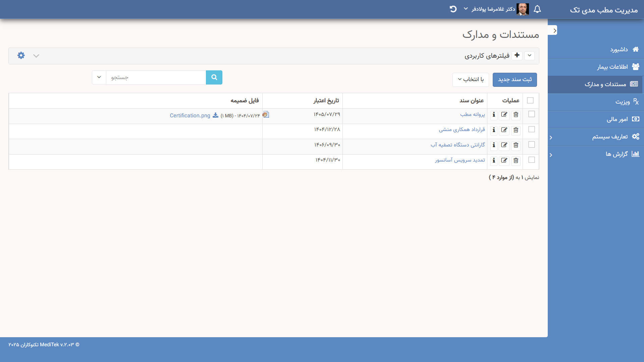Click the ثبت سند جدید button
This screenshot has width=644, height=362.
(x=515, y=79)
